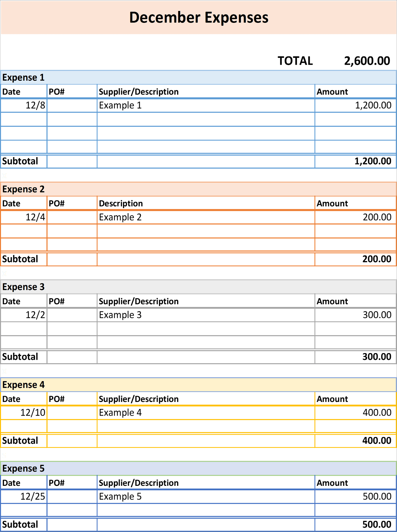Viewport: 397px width, 532px height.
Task: Click the Amount column header under Expense 5
Action: point(332,483)
